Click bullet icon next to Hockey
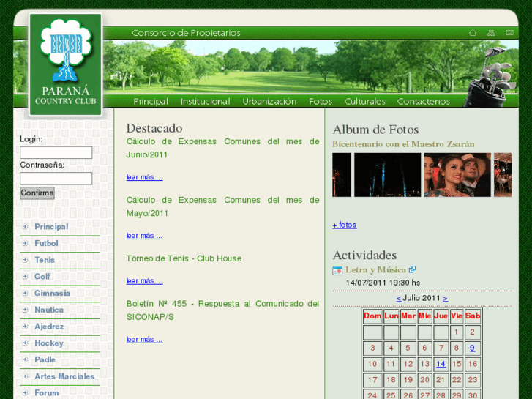Image resolution: width=532 pixels, height=399 pixels. point(25,343)
